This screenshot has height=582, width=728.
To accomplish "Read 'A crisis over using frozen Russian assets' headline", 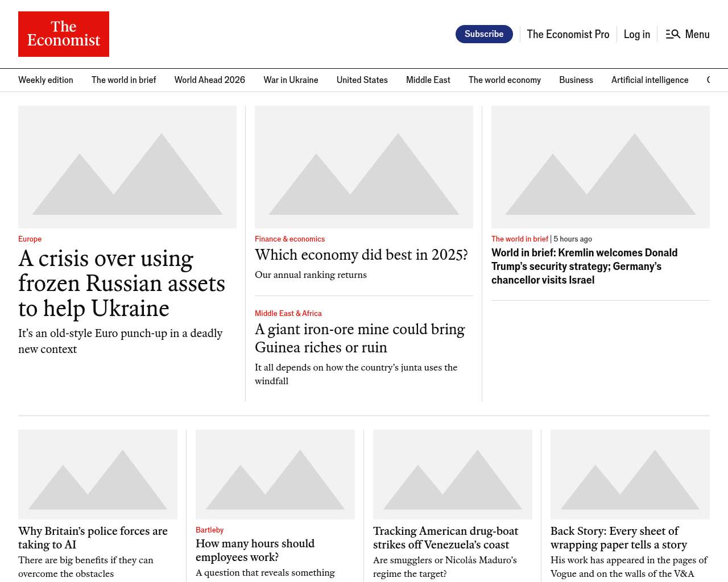I will (122, 284).
